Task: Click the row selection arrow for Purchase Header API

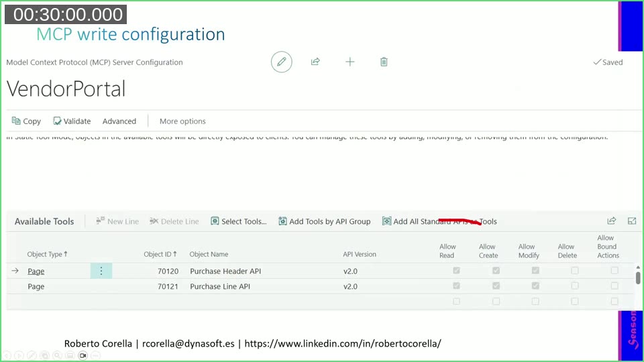Action: (15, 271)
